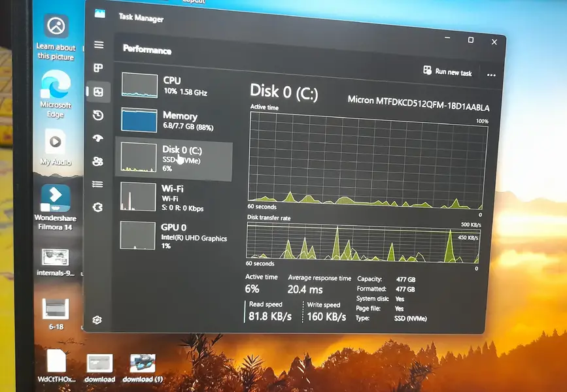The width and height of the screenshot is (567, 392).
Task: Open App history from the sidebar
Action: tap(98, 116)
